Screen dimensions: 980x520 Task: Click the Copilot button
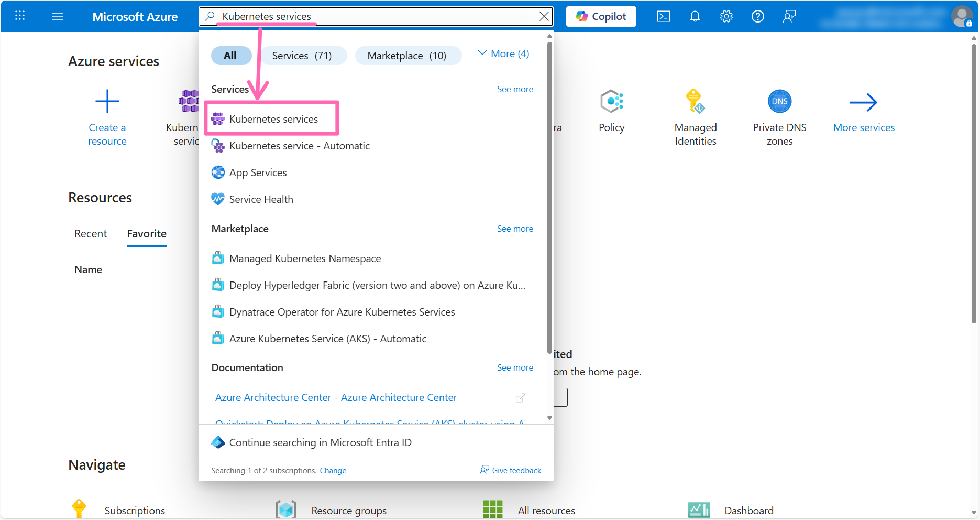[x=601, y=17]
